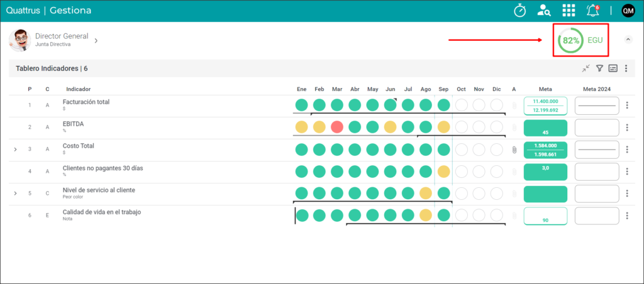Click the list view card icon

coord(613,68)
